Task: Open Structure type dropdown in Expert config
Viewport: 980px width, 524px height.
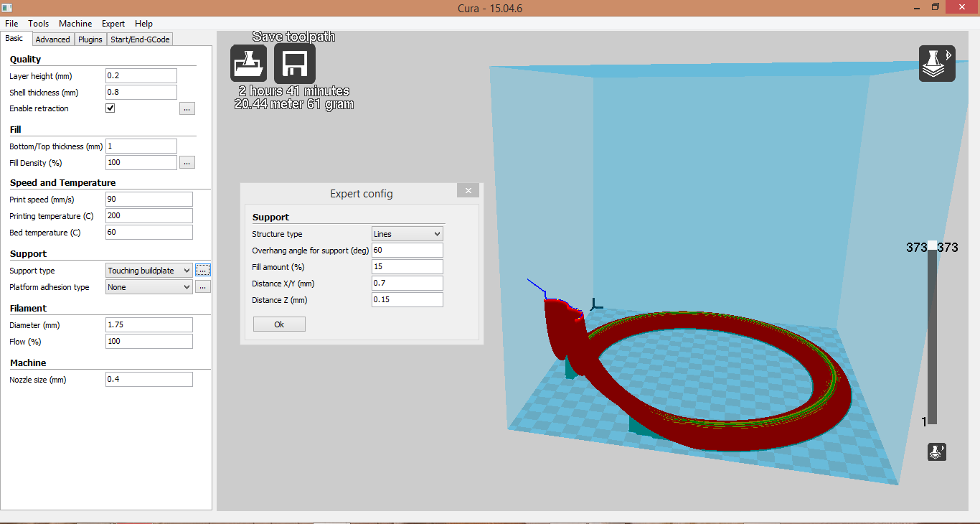Action: pos(407,234)
